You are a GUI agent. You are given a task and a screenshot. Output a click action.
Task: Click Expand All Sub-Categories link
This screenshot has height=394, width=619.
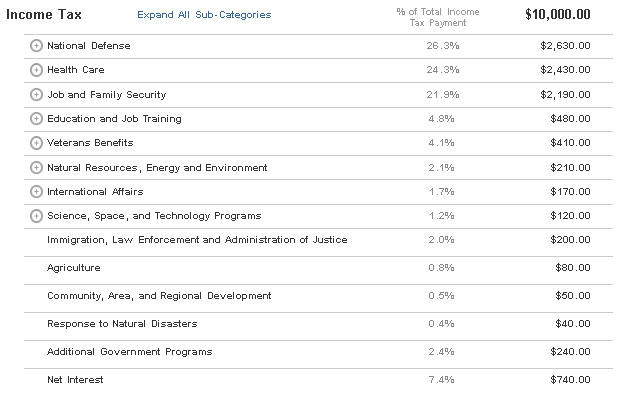click(x=204, y=15)
